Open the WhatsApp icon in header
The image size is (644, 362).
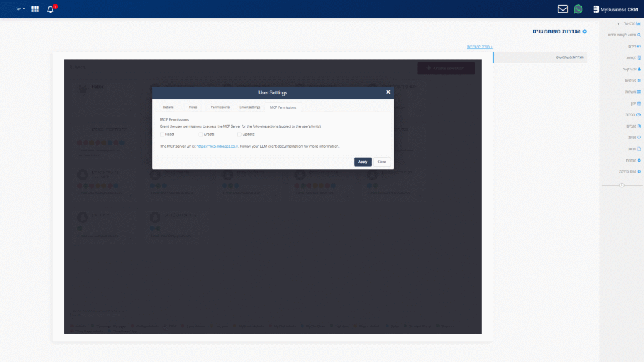tap(578, 9)
